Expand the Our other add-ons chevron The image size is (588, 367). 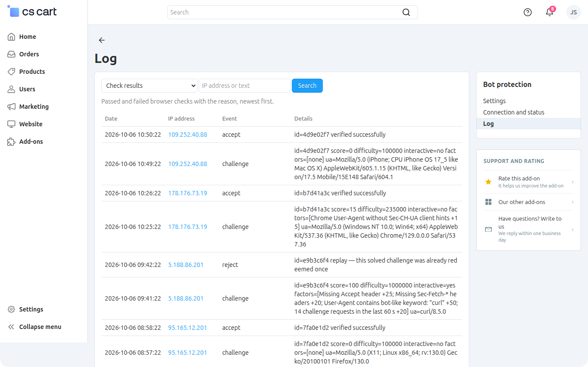pyautogui.click(x=573, y=202)
